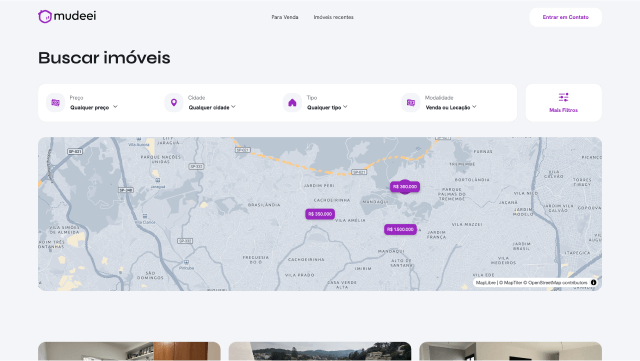Click the map attribution info icon
This screenshot has width=640, height=361.
(x=593, y=283)
